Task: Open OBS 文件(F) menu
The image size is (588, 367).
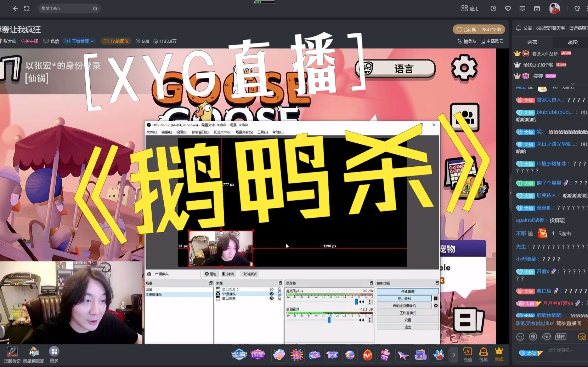Action: click(x=152, y=132)
